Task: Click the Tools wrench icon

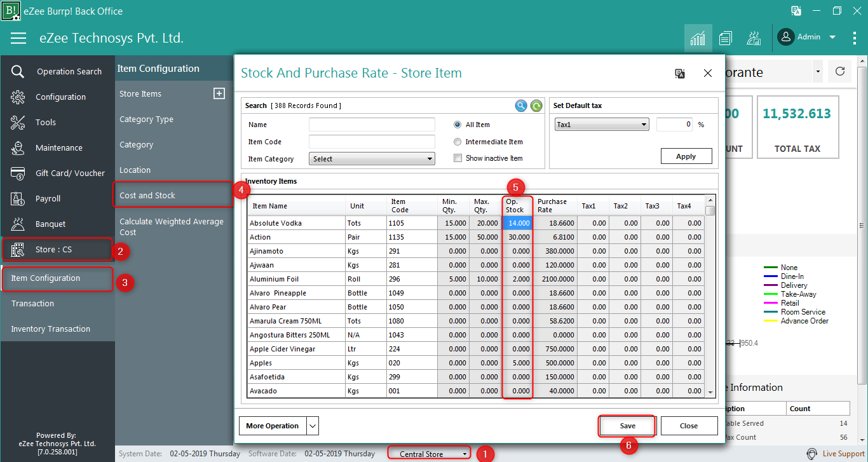Action: click(18, 122)
